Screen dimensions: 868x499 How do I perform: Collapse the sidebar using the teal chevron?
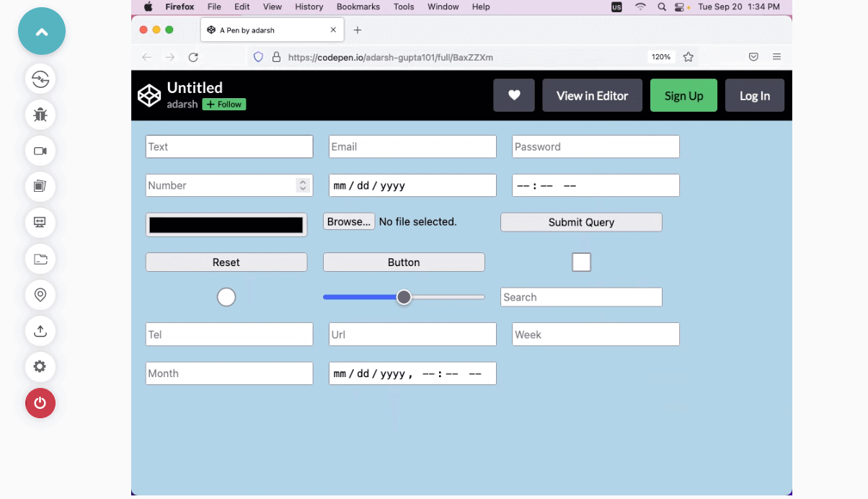[x=41, y=31]
